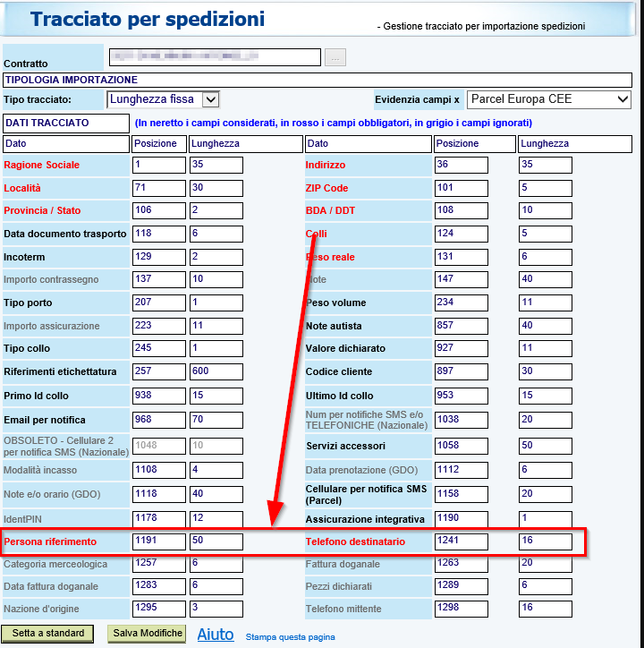
Task: Click Note e/o orario (GDO) Lunghezza field
Action: [x=216, y=494]
